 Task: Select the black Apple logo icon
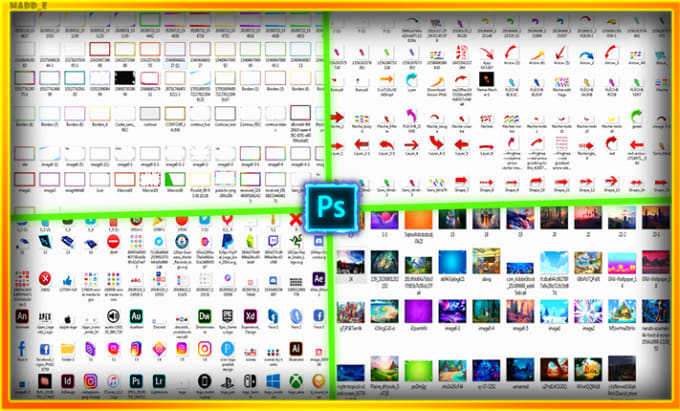tap(67, 320)
